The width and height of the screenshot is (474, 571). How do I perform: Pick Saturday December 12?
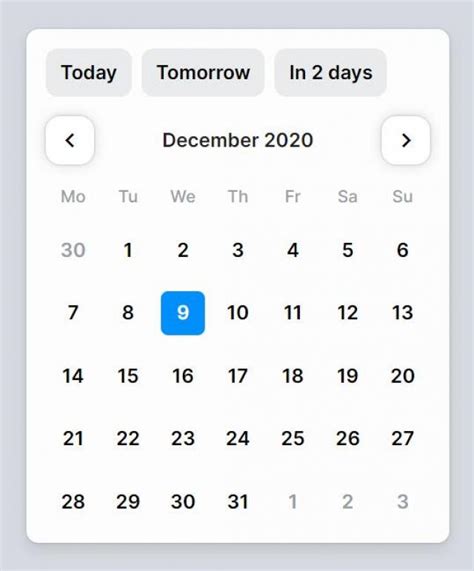coord(348,313)
